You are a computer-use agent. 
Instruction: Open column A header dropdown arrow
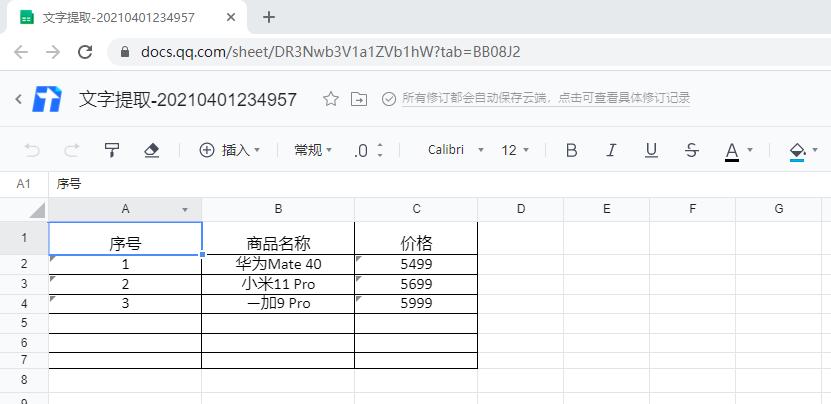[185, 210]
